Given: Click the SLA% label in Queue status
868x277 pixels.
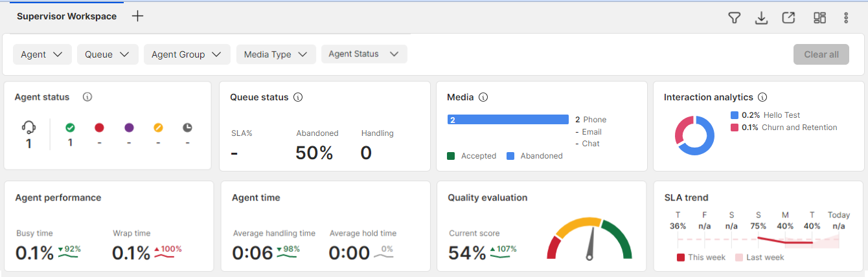Looking at the screenshot, I should 242,133.
